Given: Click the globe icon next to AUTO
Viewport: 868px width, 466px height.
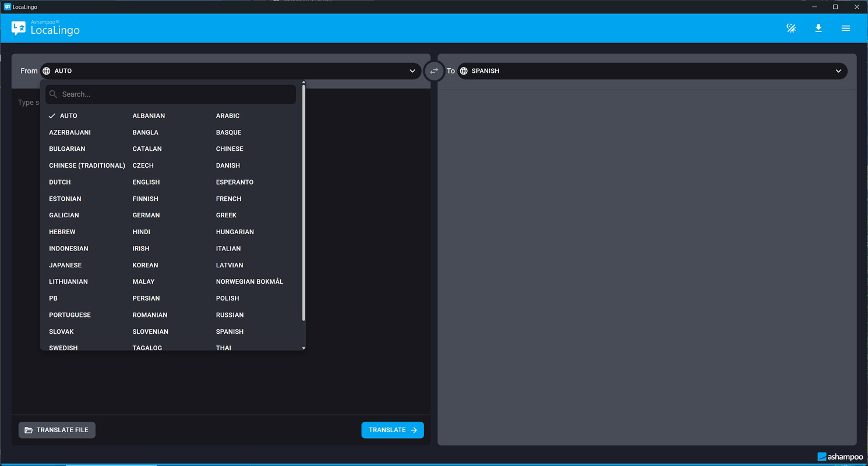Looking at the screenshot, I should click(x=47, y=71).
